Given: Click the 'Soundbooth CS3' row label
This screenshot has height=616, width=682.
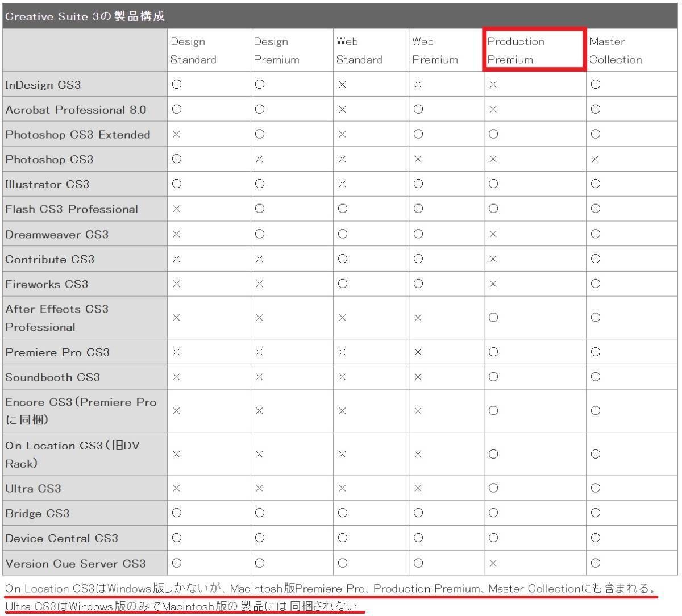Looking at the screenshot, I should coord(52,377).
